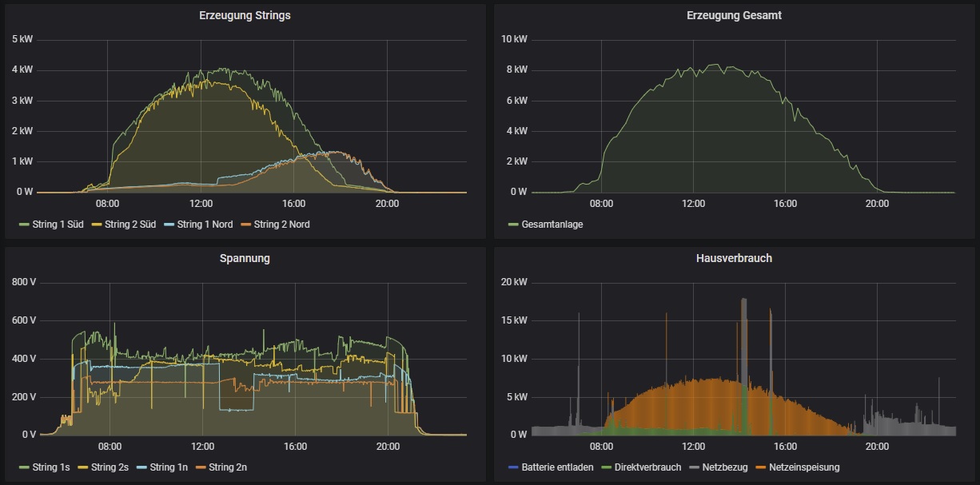Toggle String 2s voltage series
The height and width of the screenshot is (485, 980).
pyautogui.click(x=110, y=467)
